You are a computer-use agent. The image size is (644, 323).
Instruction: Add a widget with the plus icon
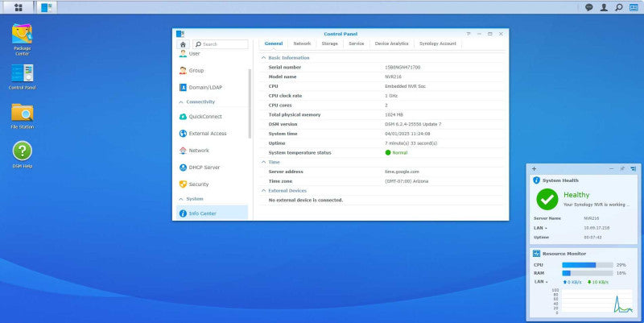point(534,168)
